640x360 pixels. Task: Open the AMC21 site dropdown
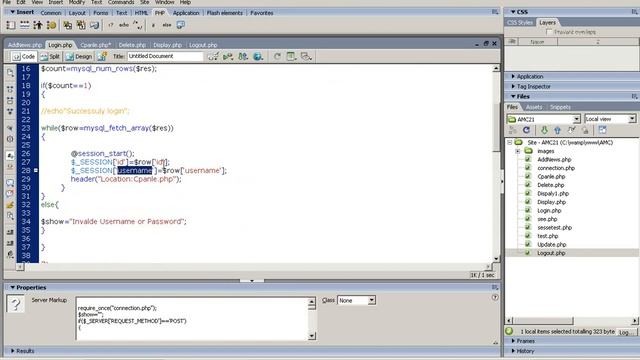[576, 119]
